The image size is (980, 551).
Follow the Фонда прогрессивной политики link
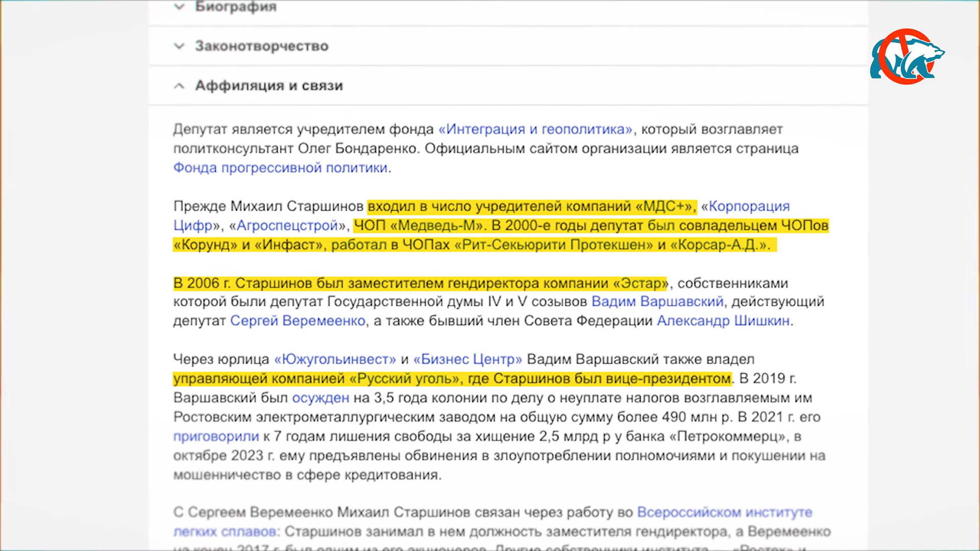[280, 167]
